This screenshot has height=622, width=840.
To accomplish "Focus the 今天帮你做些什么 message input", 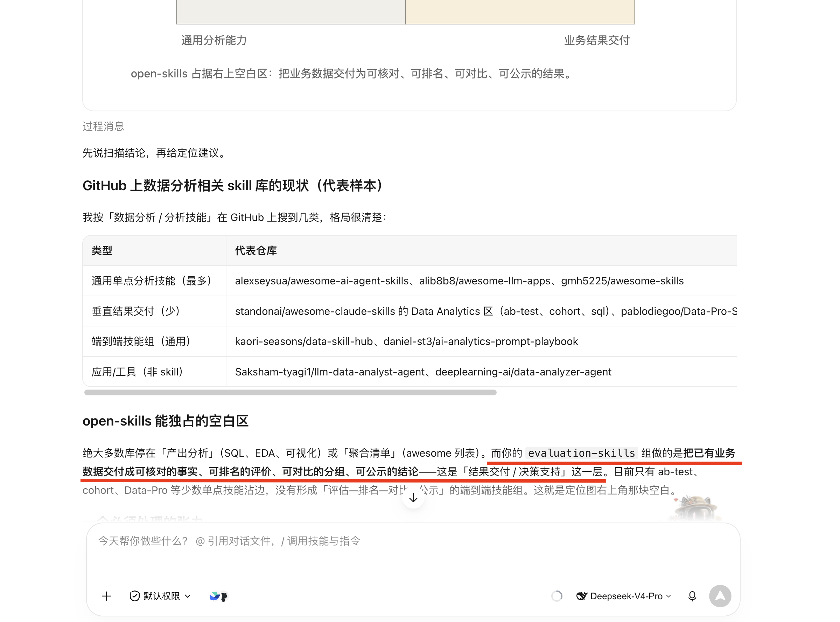I will (x=413, y=541).
